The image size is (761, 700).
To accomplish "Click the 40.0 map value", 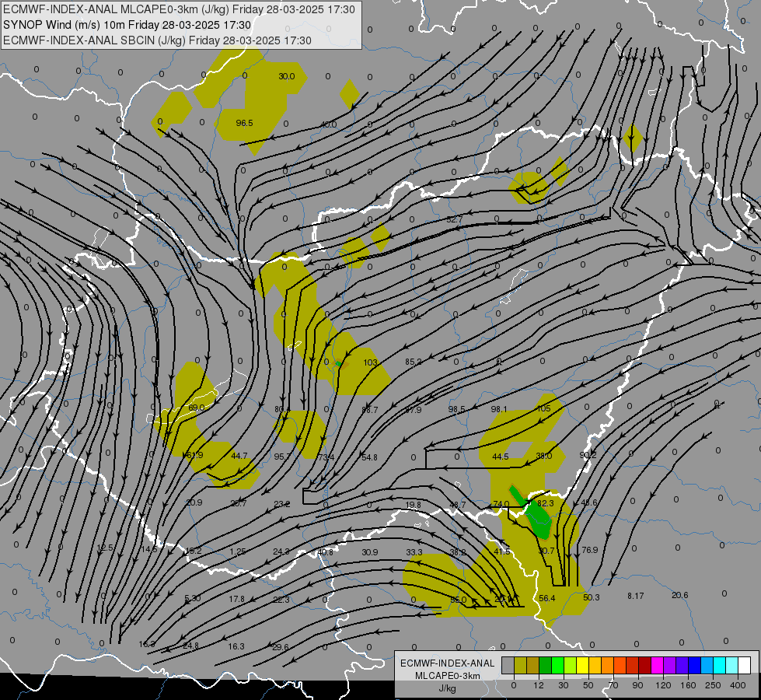I will coord(328,124).
